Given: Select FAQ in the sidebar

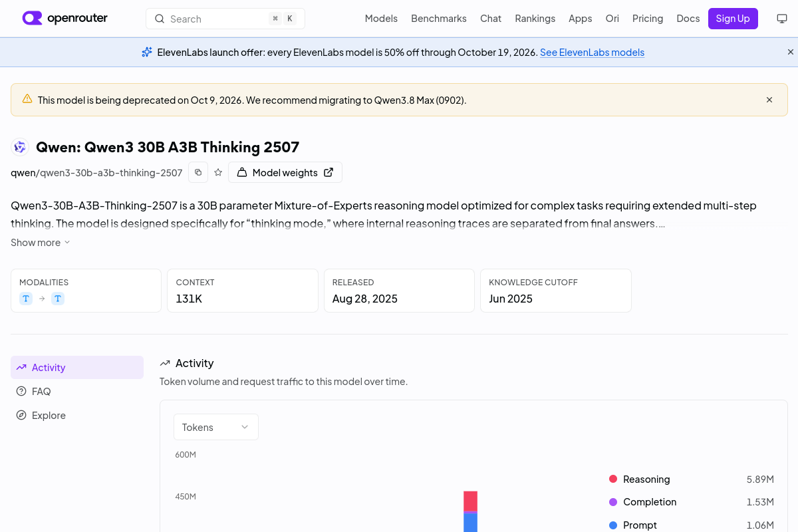Looking at the screenshot, I should (x=77, y=391).
